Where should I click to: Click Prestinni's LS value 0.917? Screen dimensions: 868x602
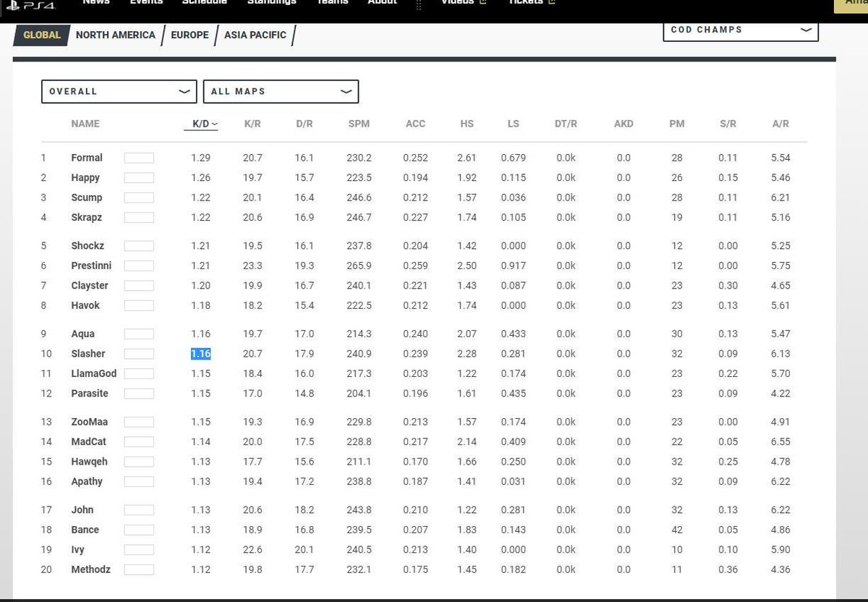click(514, 266)
